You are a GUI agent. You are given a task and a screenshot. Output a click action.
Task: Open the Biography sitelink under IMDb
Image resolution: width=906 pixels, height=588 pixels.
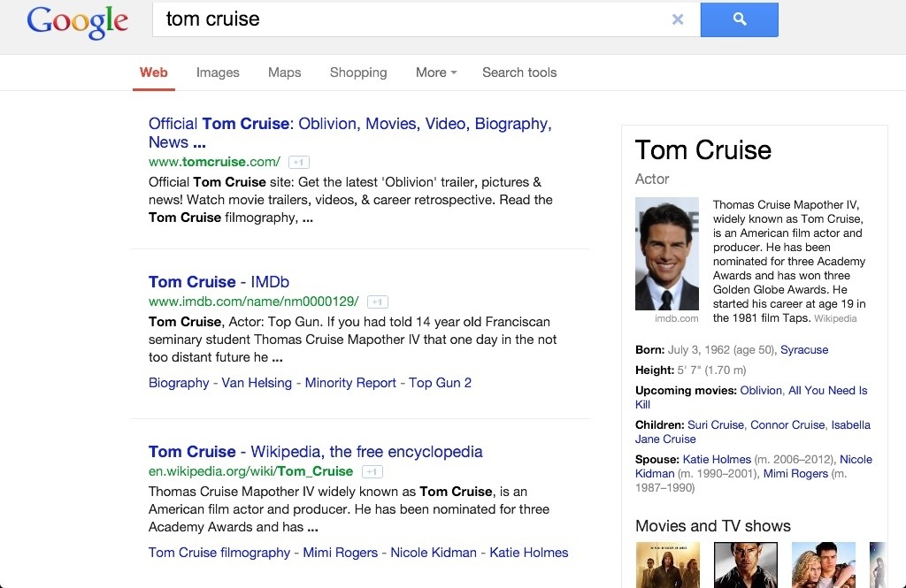point(179,383)
